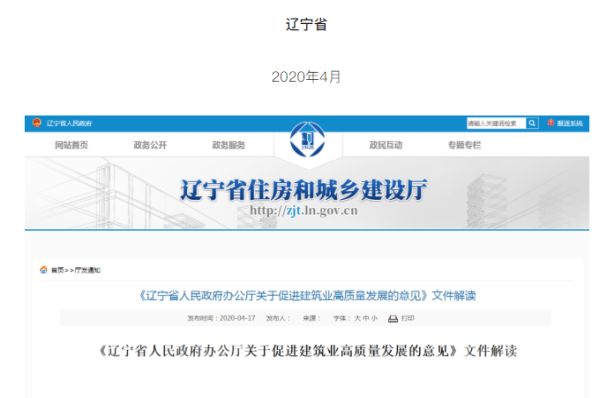Viewport: 607px width, 398px height.
Task: Set font size to 小
Action: 374,318
